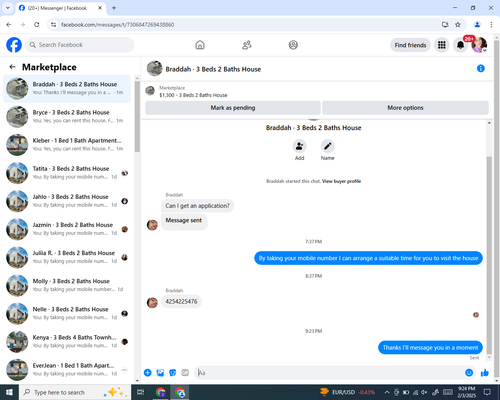Open the tab search dropdown arrow
Image resolution: width=500 pixels, height=400 pixels.
(x=8, y=8)
